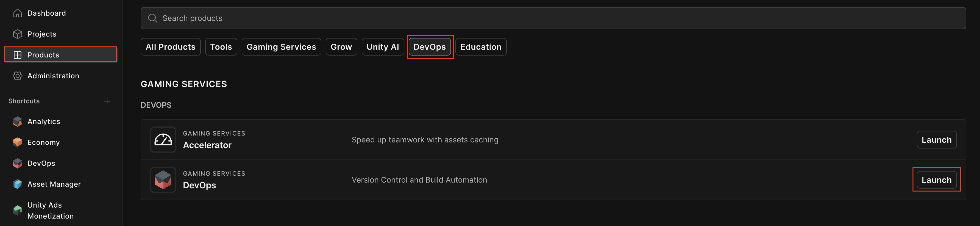The image size is (980, 226).
Task: Launch the Accelerator product
Action: point(936,140)
